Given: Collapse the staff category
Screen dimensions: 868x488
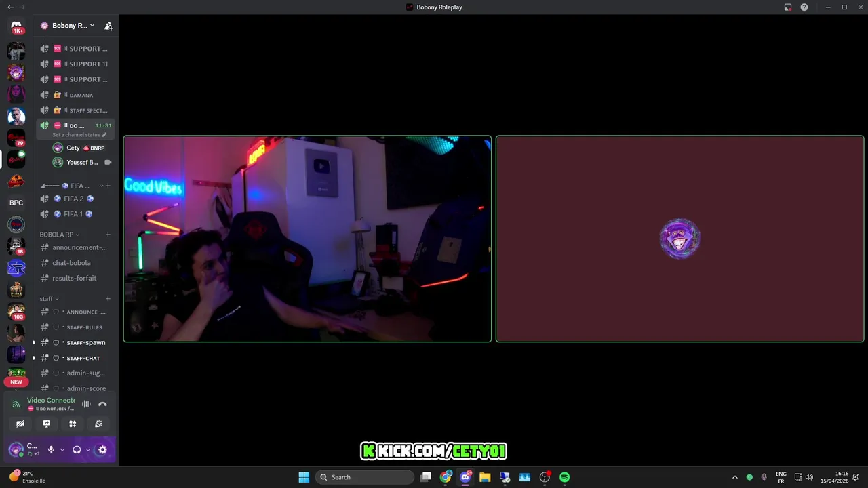Looking at the screenshot, I should 49,299.
